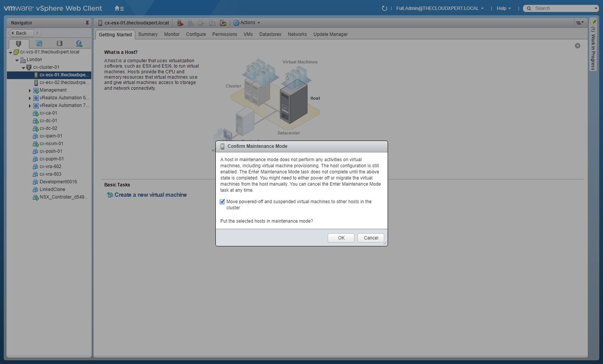Open the Help dropdown menu
Screen dimensions: 603x364
tap(503, 8)
